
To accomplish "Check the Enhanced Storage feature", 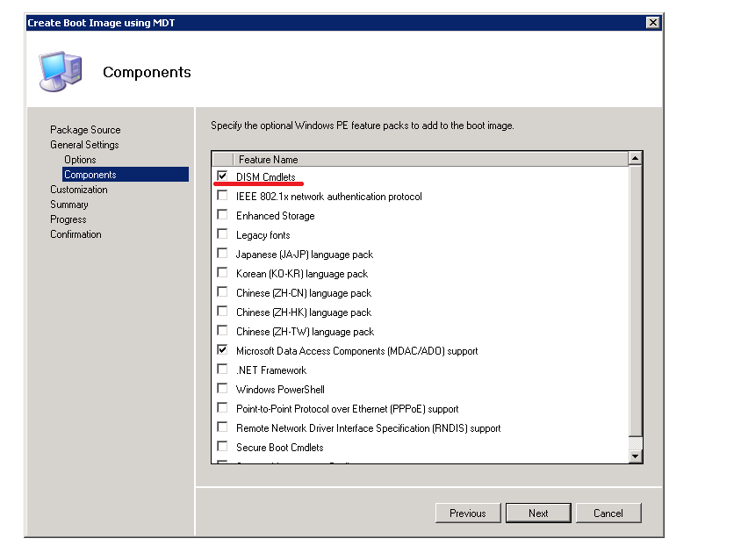I will pos(222,215).
